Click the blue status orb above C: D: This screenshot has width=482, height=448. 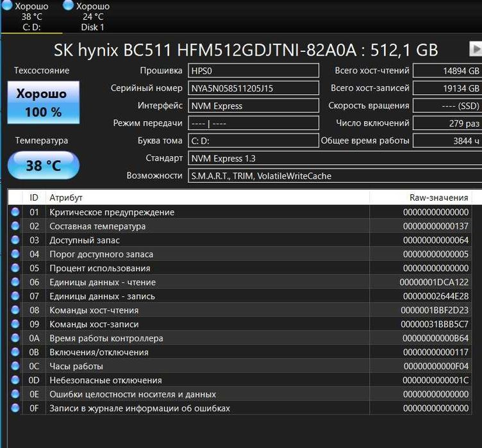click(7, 5)
